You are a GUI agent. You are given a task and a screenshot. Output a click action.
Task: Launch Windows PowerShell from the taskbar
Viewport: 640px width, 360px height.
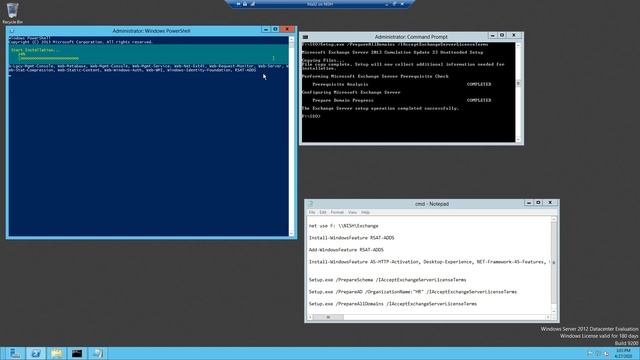pyautogui.click(x=36, y=353)
